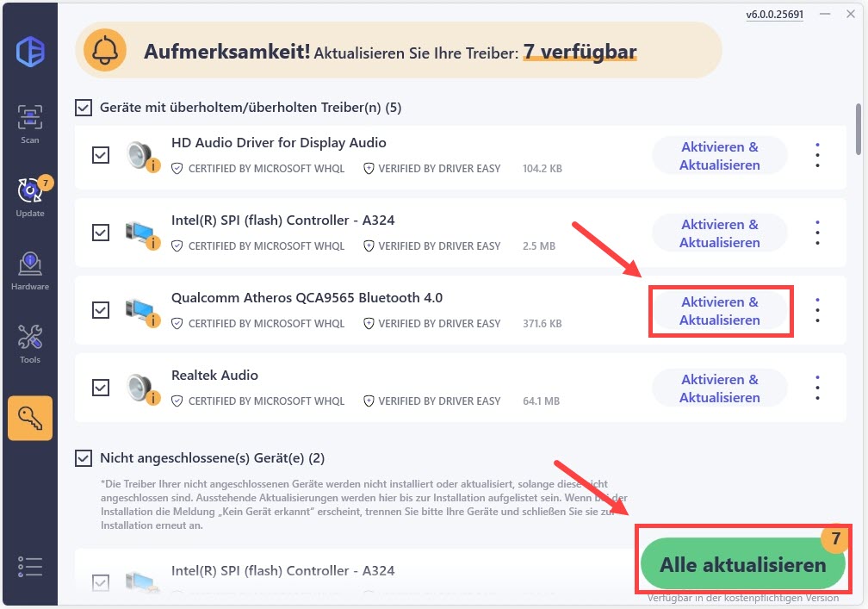
Task: Open the Tools wrench icon
Action: point(30,344)
